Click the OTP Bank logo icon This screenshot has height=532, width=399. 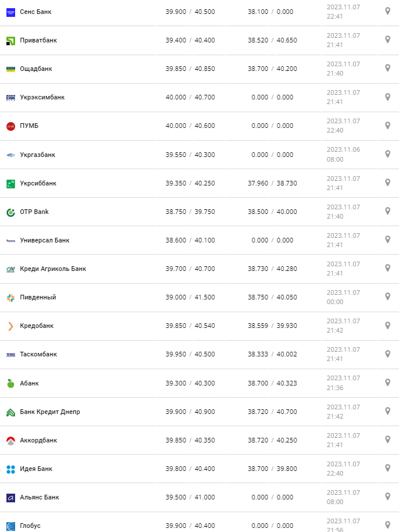[10, 212]
